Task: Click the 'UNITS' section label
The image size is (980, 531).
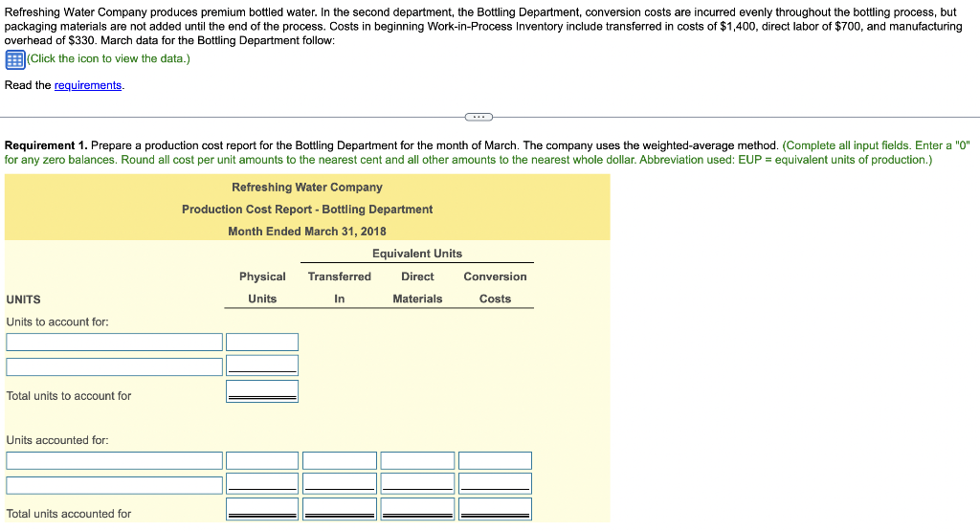Action: tap(23, 299)
